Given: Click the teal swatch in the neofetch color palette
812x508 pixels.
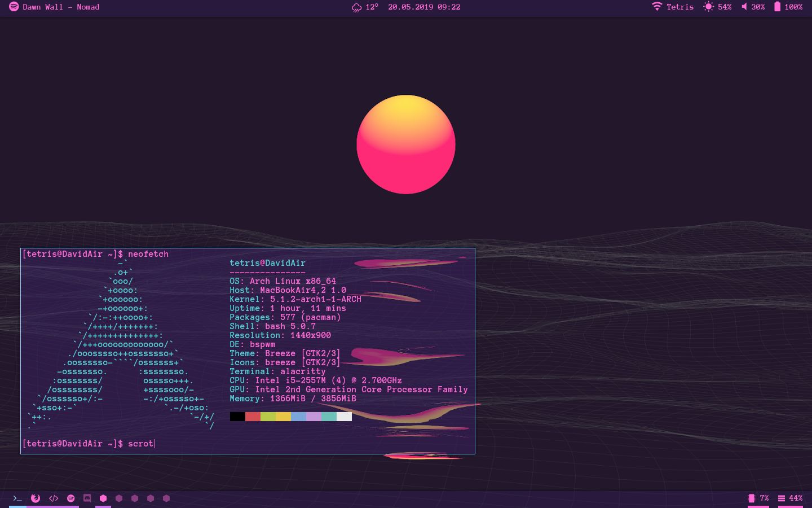Looking at the screenshot, I should coord(329,417).
